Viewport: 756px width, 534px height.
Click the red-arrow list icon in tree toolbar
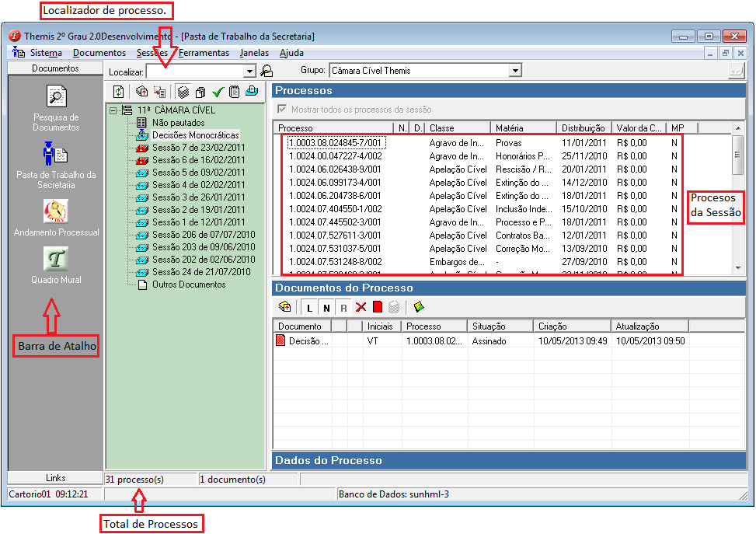click(159, 92)
